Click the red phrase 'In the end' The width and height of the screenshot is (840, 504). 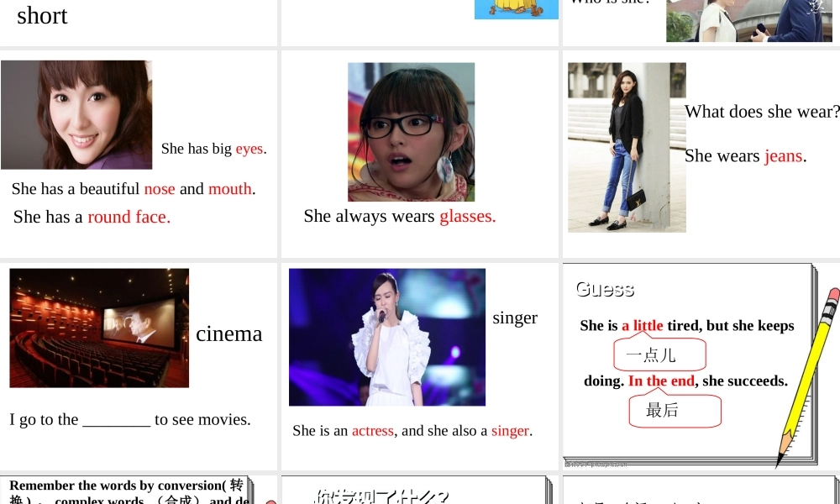(x=661, y=381)
